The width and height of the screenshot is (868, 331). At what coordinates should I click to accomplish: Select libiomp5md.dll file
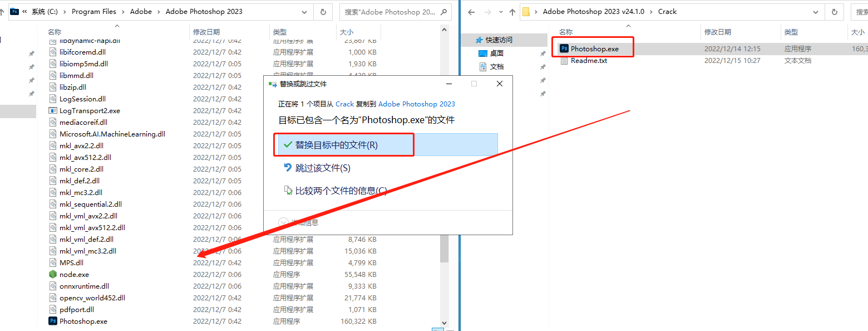83,64
